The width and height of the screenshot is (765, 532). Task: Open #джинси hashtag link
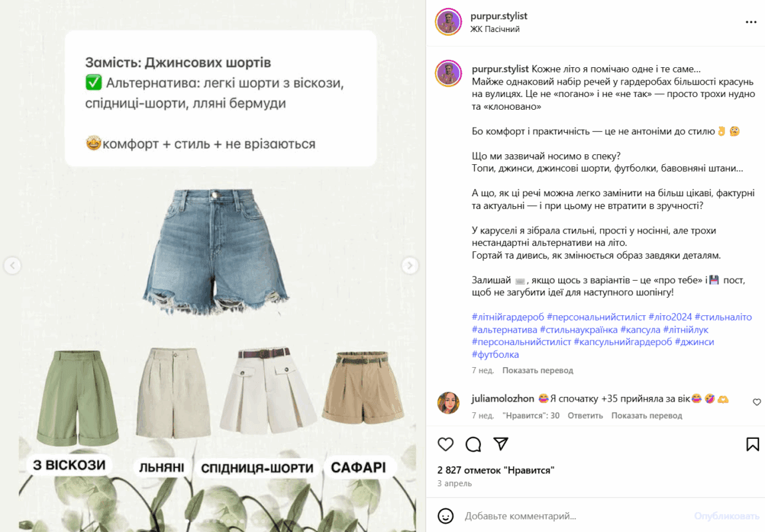(x=694, y=342)
